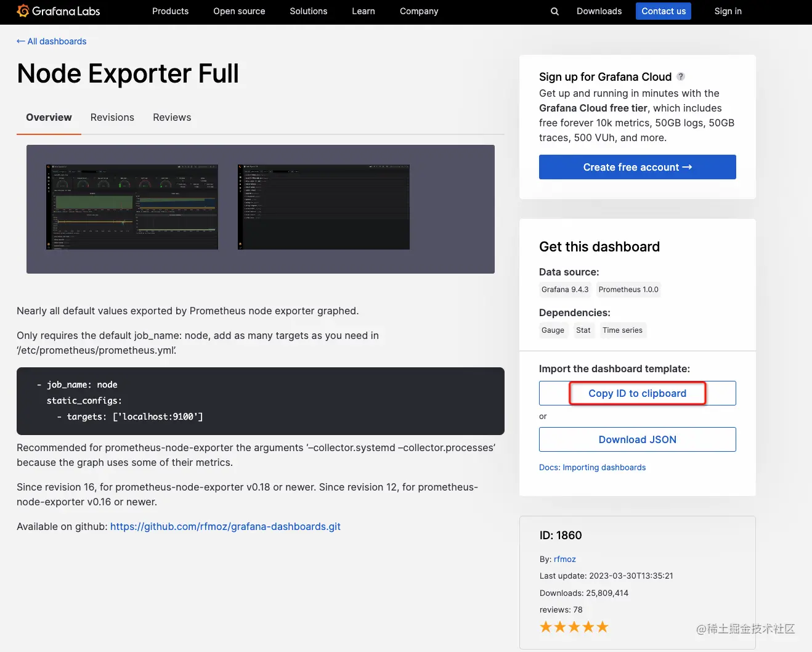Open the Open source menu
The height and width of the screenshot is (652, 812).
pos(239,11)
